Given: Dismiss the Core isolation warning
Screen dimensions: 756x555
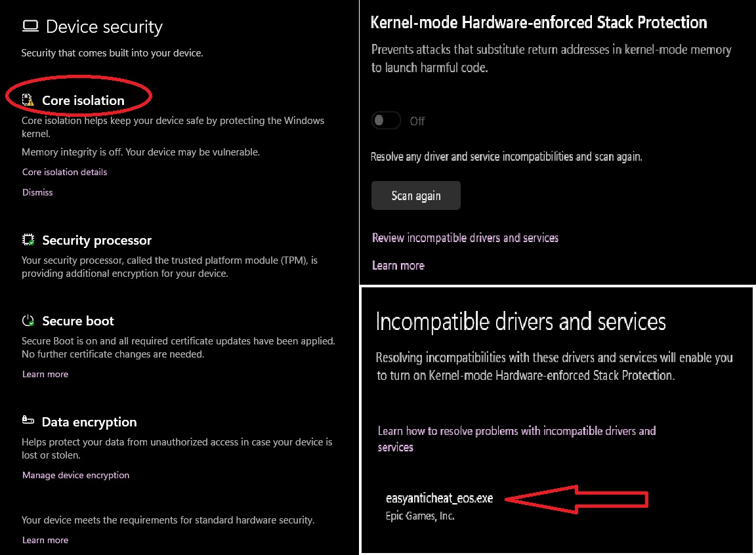Looking at the screenshot, I should tap(37, 192).
